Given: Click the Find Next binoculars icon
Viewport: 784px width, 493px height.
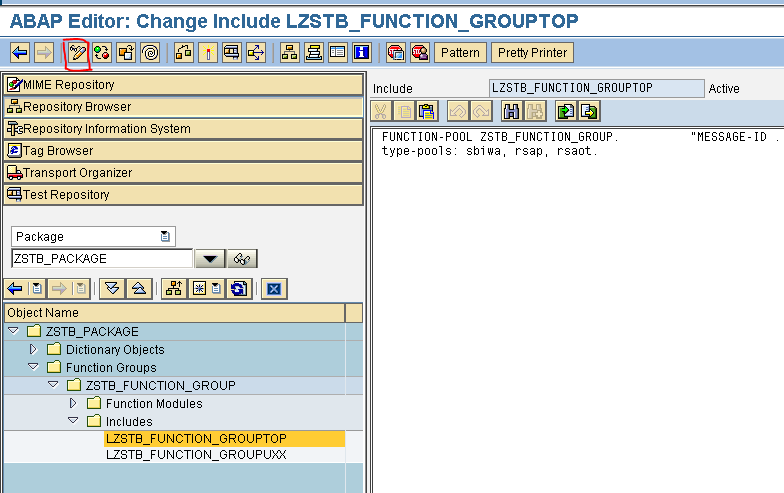Looking at the screenshot, I should tap(534, 111).
